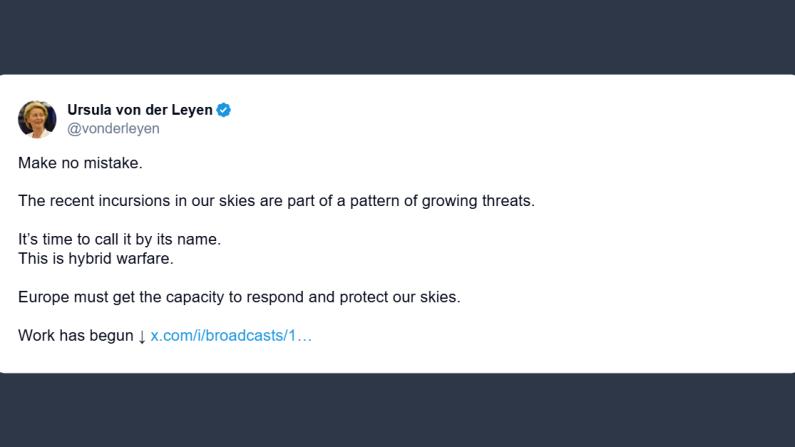Open the Ursula von der Leyen display name
Screen dimensions: 795x447
(x=139, y=110)
